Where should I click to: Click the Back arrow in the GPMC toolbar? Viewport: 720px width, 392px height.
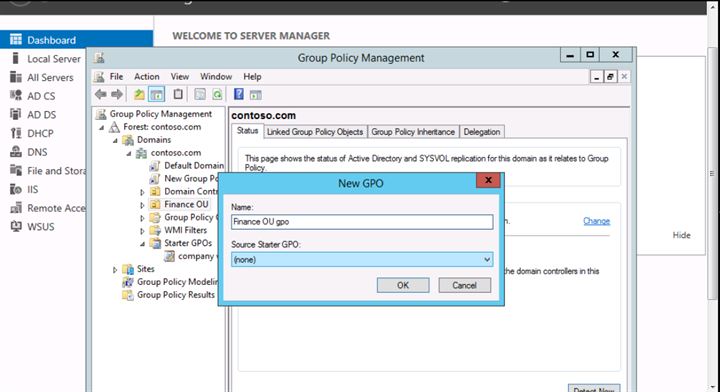coord(101,95)
